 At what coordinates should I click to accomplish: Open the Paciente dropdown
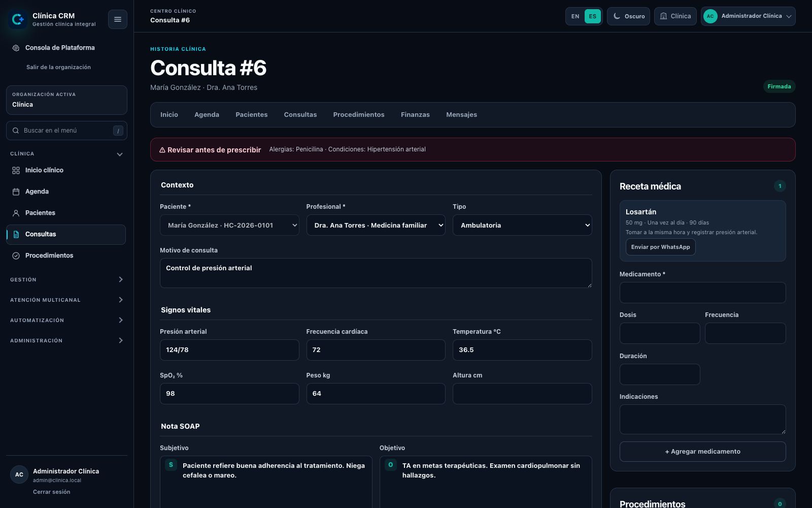point(229,225)
